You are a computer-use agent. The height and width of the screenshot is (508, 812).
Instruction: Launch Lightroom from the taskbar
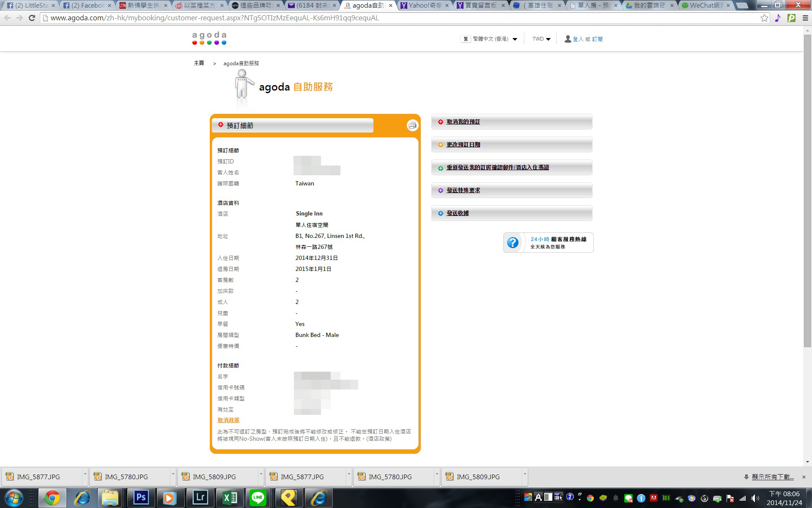[200, 497]
